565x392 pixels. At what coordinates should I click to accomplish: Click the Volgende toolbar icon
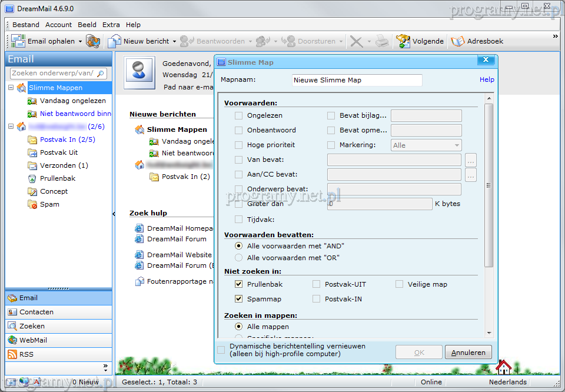click(x=403, y=41)
